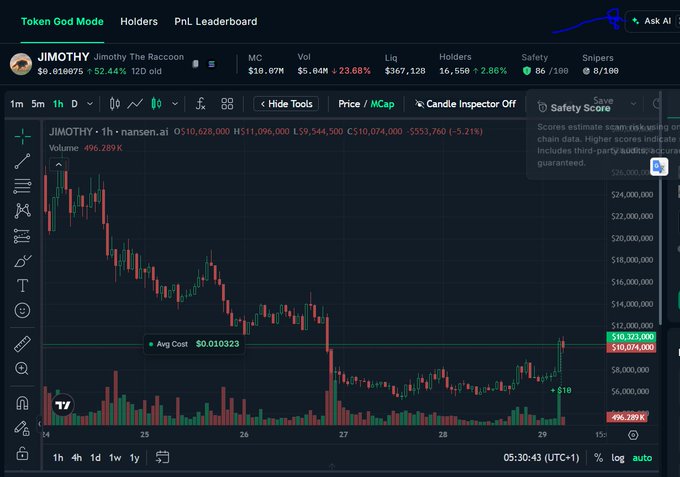Open the Holders tab
680x477 pixels.
(139, 21)
